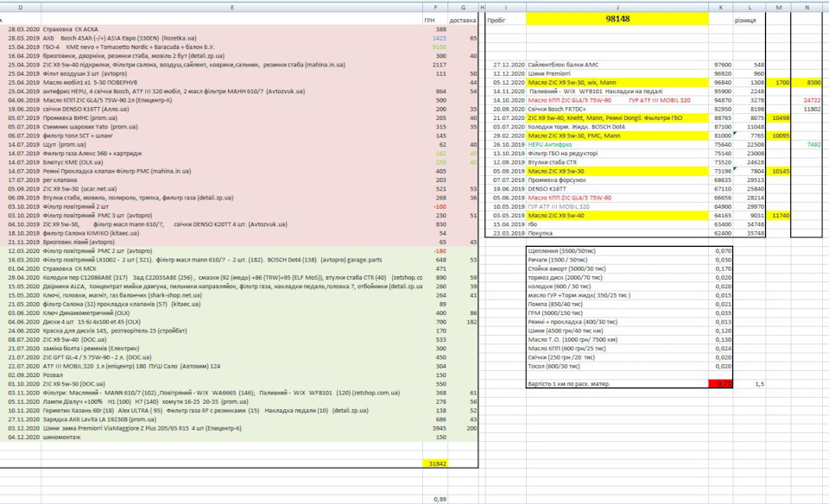Click the green value 7492
The width and height of the screenshot is (829, 504).
click(x=807, y=144)
